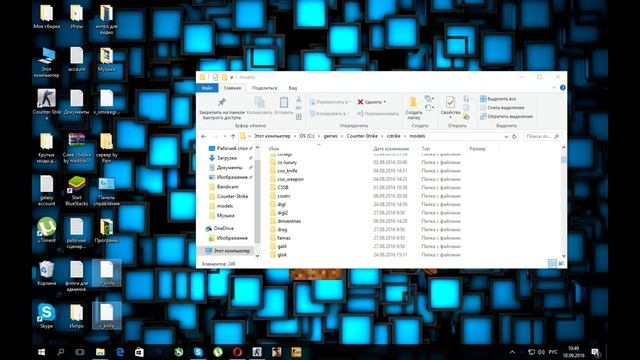Select the Start BlueStacks desktop icon
Viewport: 640px width, 360px height.
pos(76,191)
